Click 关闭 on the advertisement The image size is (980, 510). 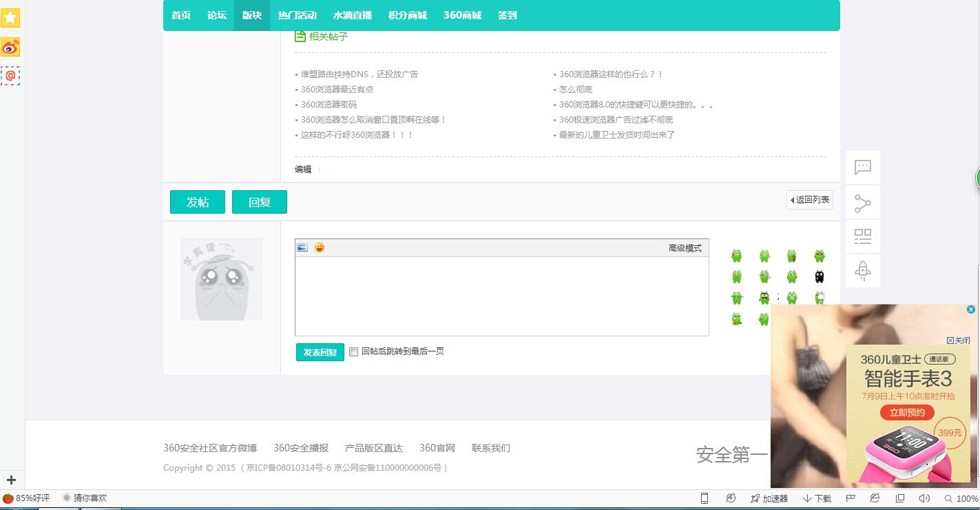click(x=959, y=340)
